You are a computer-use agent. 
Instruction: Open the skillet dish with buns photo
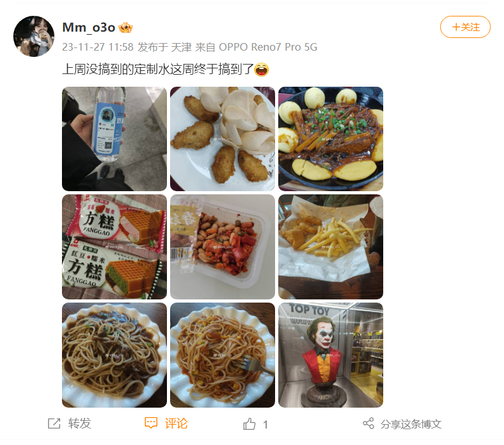(331, 139)
